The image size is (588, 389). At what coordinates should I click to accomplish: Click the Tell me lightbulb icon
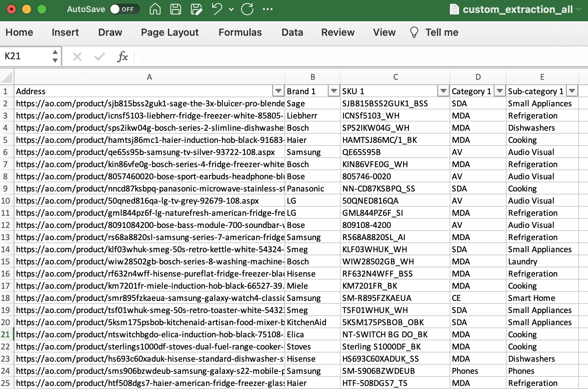[x=414, y=32]
